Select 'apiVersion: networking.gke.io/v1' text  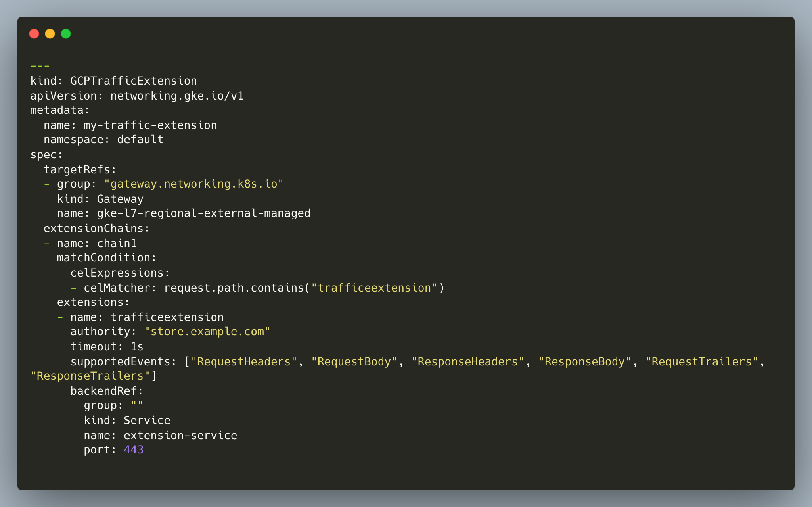(137, 96)
